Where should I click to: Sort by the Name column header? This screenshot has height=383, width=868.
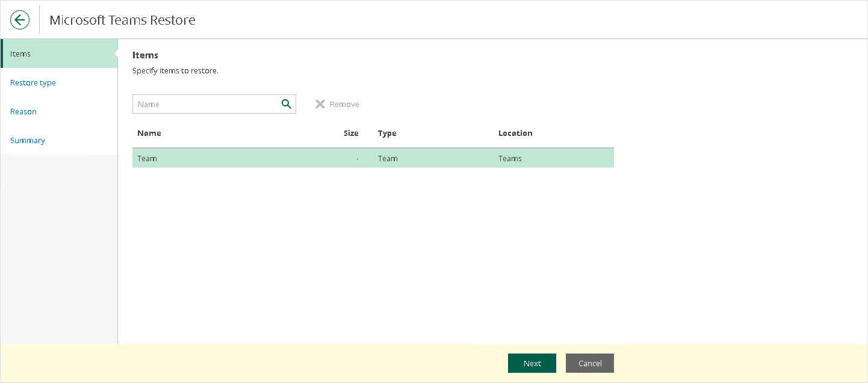149,133
